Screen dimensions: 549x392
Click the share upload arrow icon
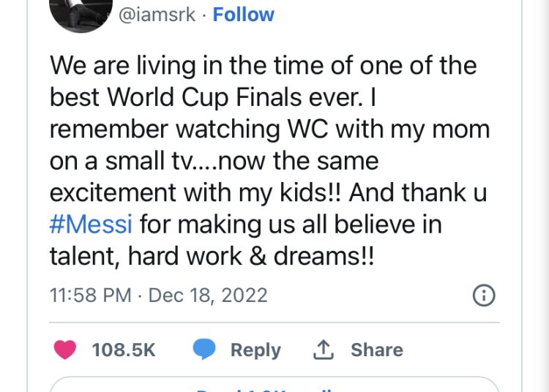point(323,350)
